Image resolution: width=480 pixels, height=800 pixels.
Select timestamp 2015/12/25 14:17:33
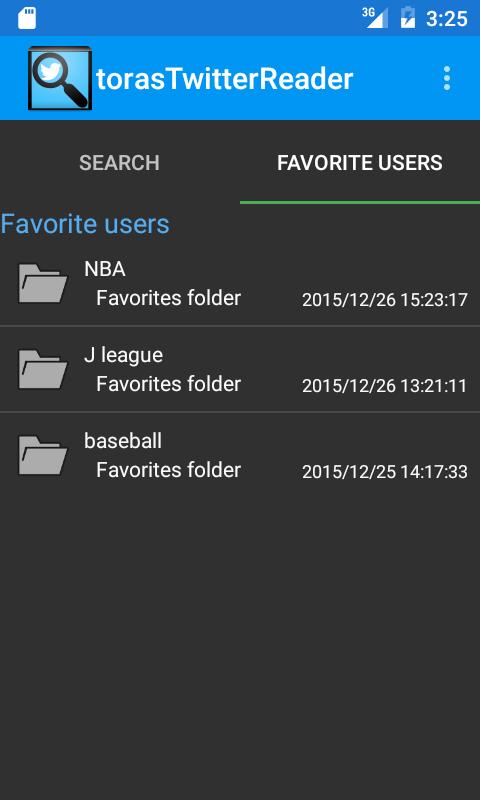coord(385,472)
